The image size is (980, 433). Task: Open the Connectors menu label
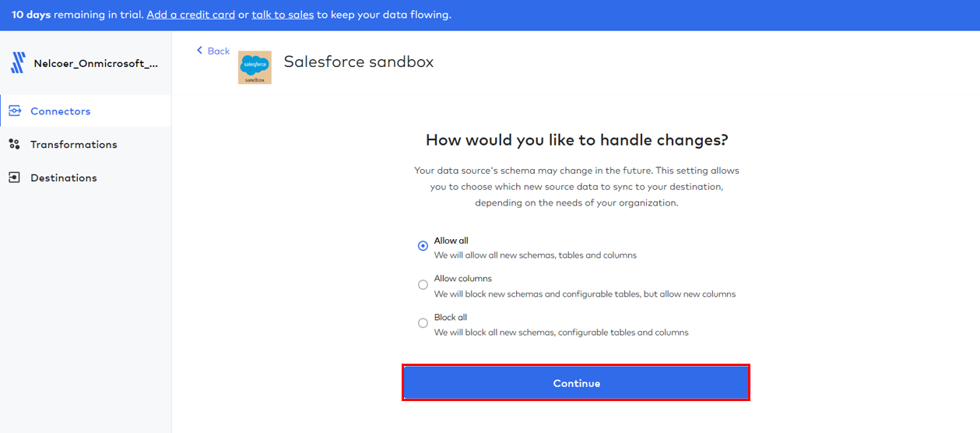(x=61, y=111)
